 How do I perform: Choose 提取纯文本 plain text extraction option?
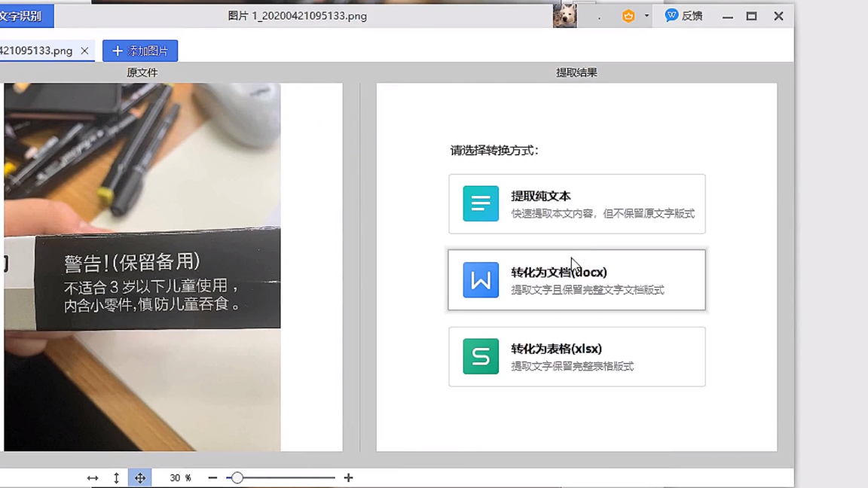[x=576, y=204]
